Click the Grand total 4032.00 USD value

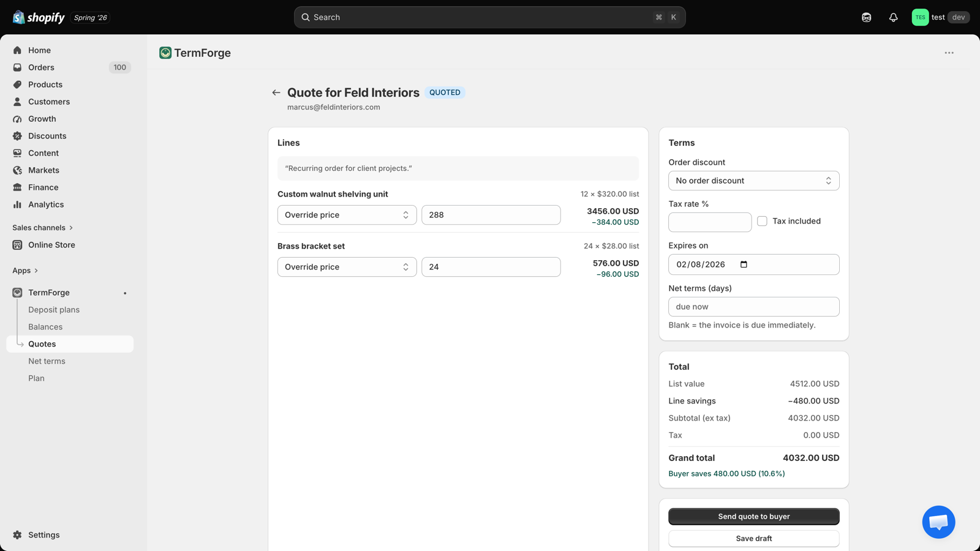pos(811,458)
